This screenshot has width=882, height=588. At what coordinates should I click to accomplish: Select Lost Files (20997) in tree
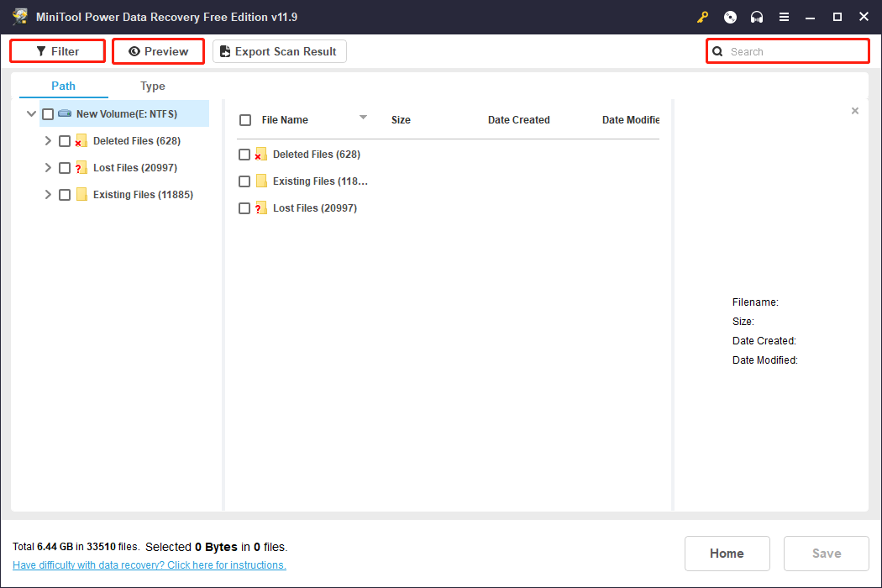[135, 168]
